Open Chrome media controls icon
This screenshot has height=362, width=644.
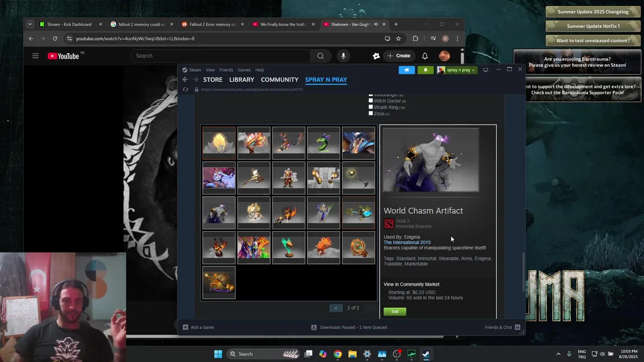coord(433,38)
